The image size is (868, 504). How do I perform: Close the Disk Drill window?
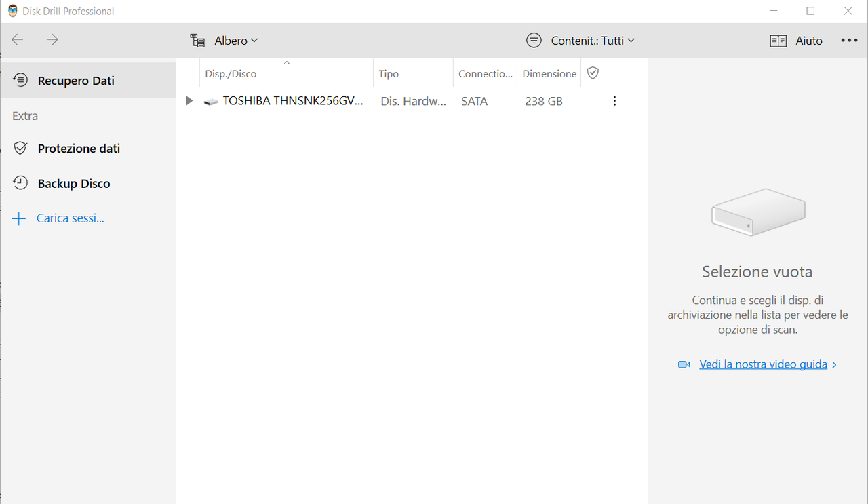[x=848, y=11]
